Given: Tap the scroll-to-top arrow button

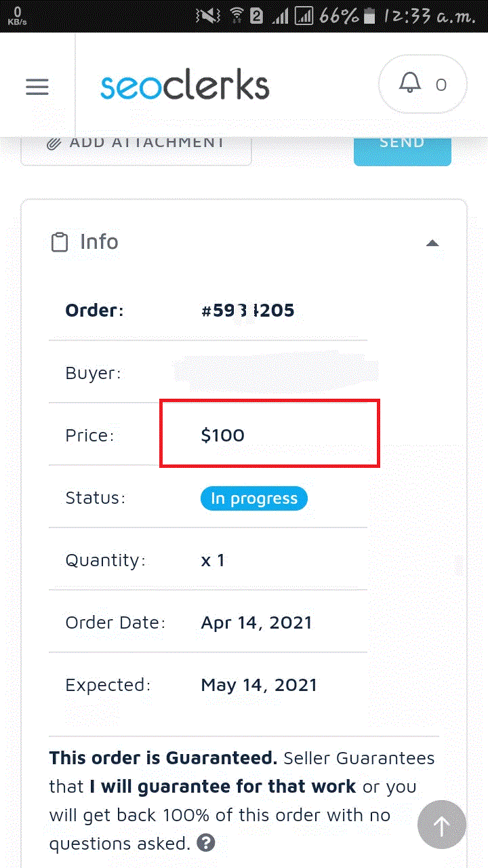Looking at the screenshot, I should click(441, 825).
